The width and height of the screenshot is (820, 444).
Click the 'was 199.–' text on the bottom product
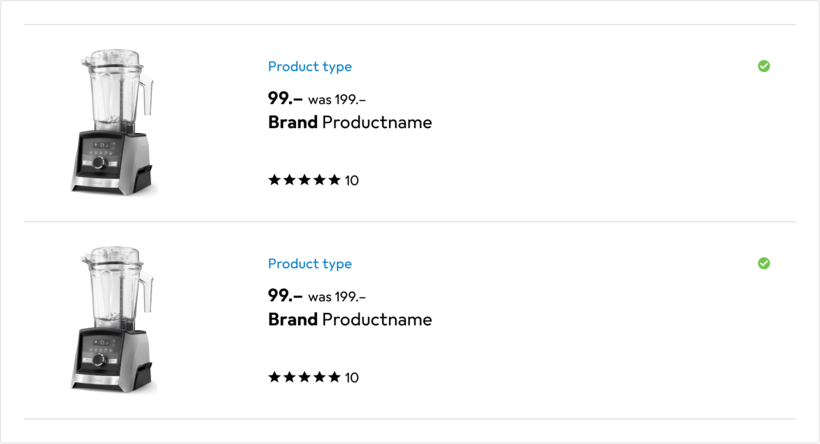[337, 296]
